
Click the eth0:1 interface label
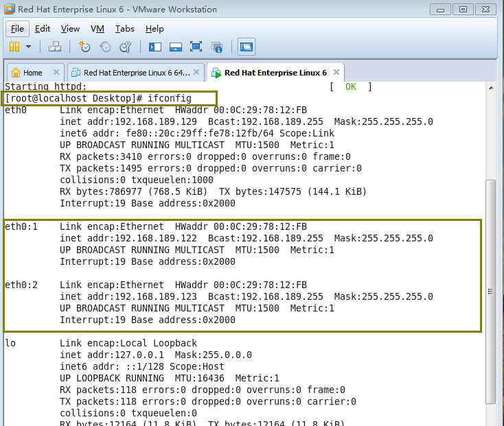coord(21,226)
